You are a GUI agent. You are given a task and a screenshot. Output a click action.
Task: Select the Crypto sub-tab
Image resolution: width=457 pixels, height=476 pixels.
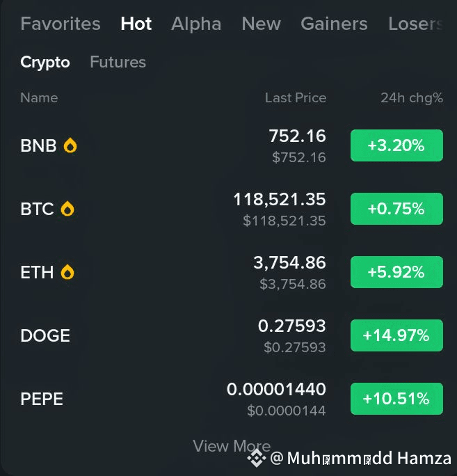click(x=45, y=63)
